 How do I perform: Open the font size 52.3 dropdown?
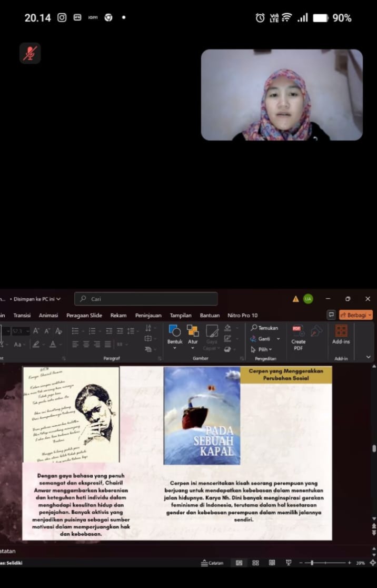tap(28, 331)
